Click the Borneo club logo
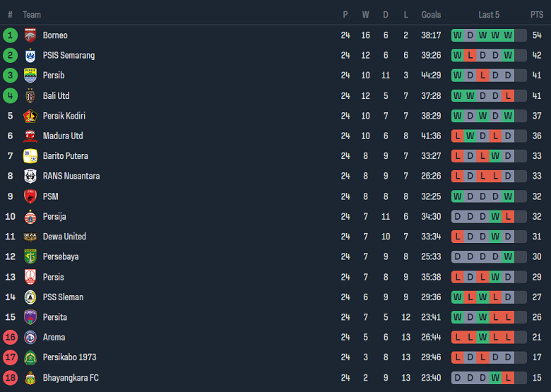Image resolution: width=551 pixels, height=392 pixels. [30, 35]
